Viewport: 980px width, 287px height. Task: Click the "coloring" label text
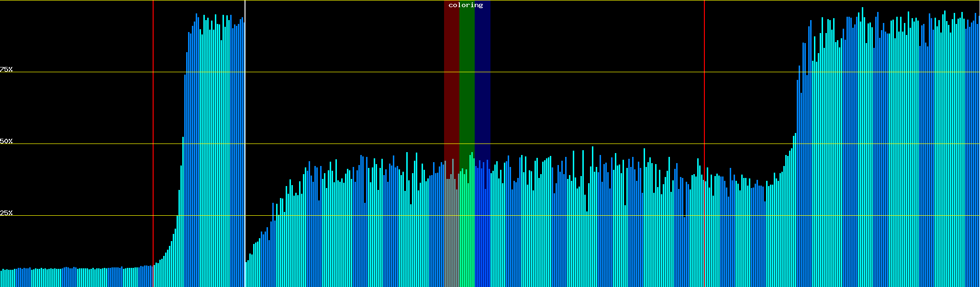pyautogui.click(x=466, y=5)
